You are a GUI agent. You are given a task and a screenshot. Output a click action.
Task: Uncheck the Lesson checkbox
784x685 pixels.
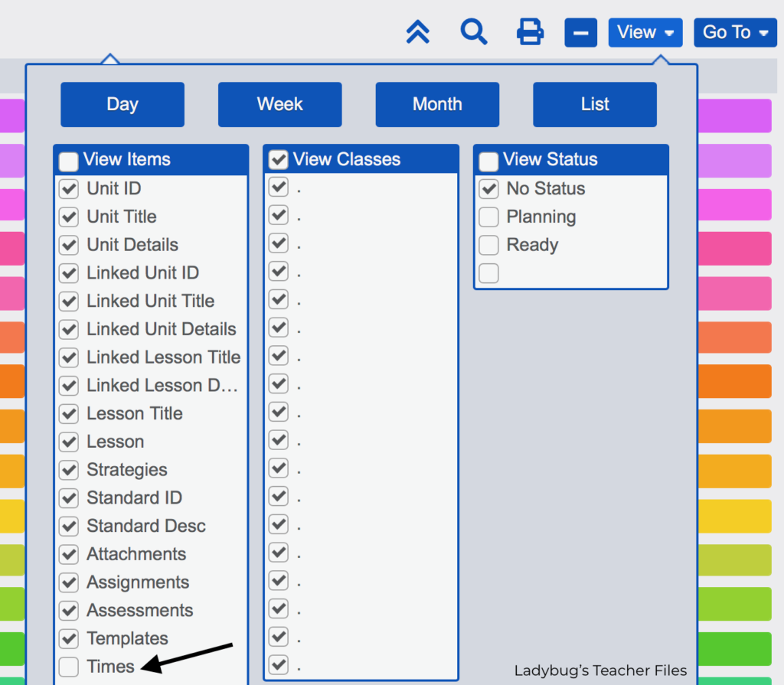[68, 442]
